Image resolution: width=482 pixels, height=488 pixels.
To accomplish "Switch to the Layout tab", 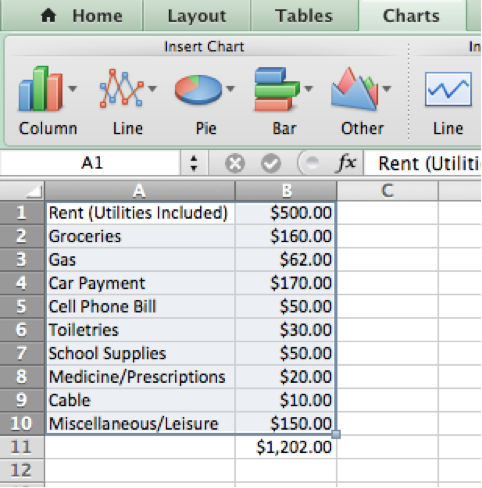I will coord(197,16).
